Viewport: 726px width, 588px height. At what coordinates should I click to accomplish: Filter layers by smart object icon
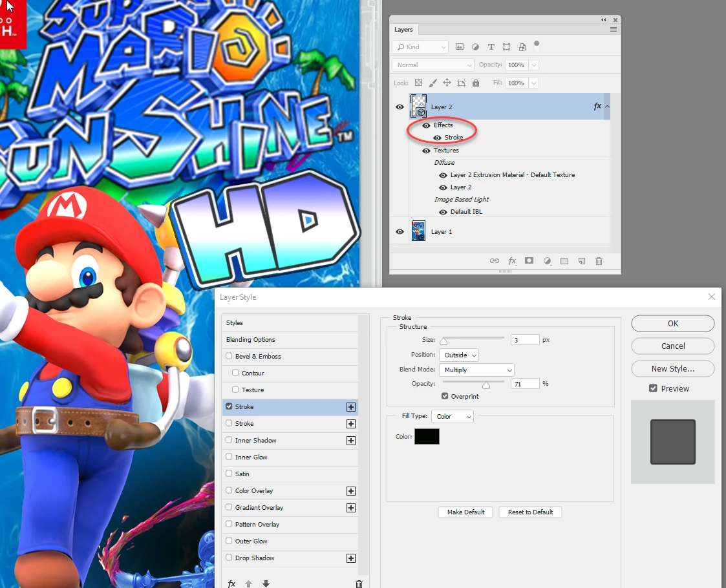tap(522, 47)
